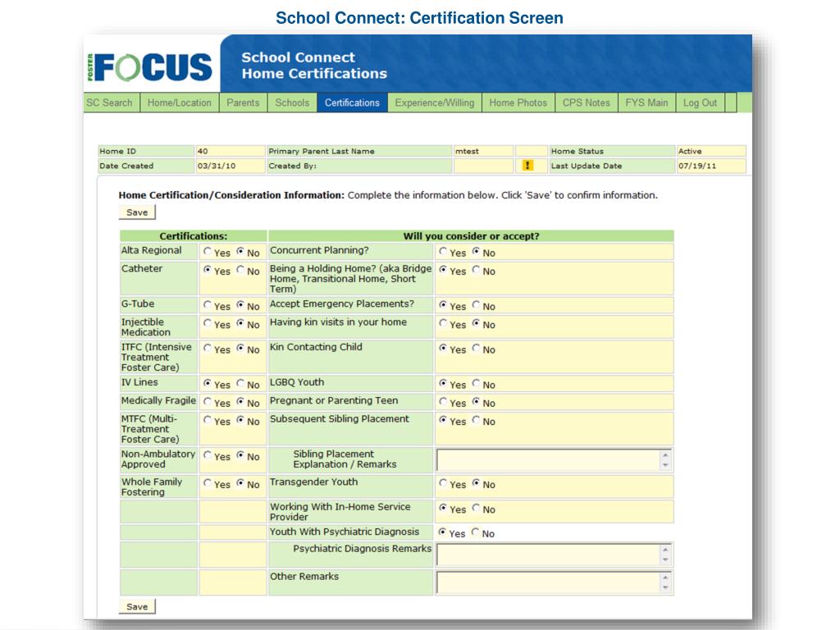This screenshot has width=840, height=630.
Task: Click down arrow in Other Remarks scrollbar
Action: click(x=665, y=588)
